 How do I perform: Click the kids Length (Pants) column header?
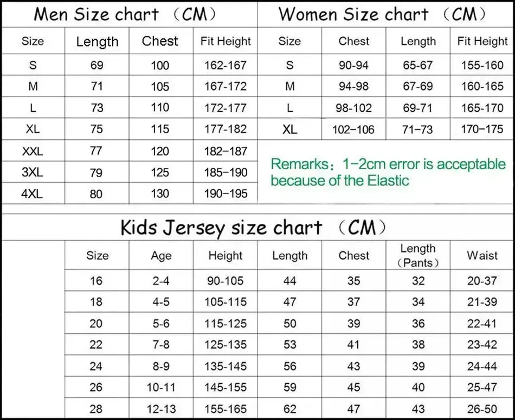tap(418, 255)
